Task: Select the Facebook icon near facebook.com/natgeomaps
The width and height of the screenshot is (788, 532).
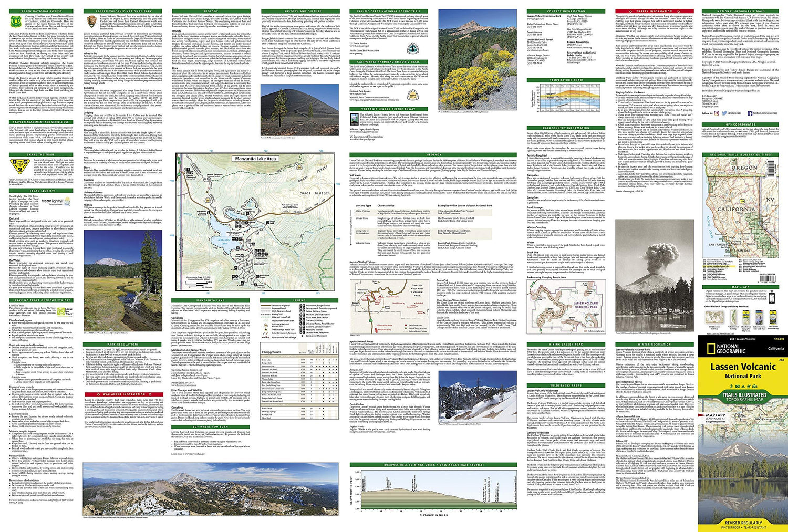Action: click(750, 113)
